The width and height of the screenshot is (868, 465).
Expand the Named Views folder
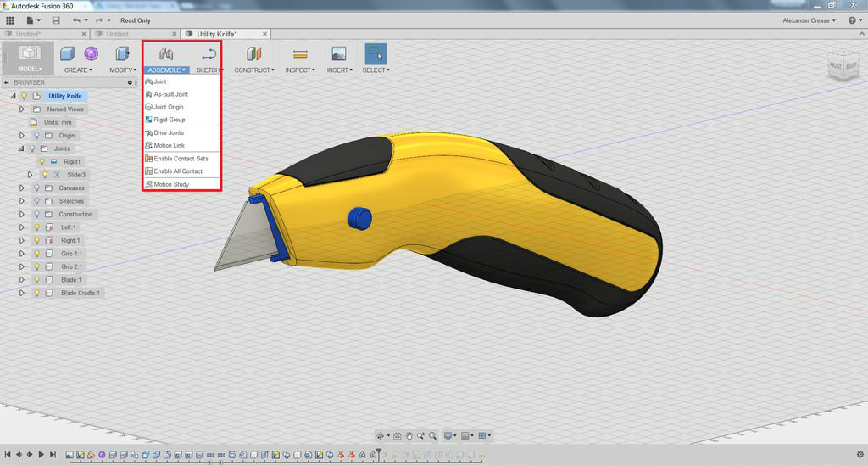[x=21, y=109]
